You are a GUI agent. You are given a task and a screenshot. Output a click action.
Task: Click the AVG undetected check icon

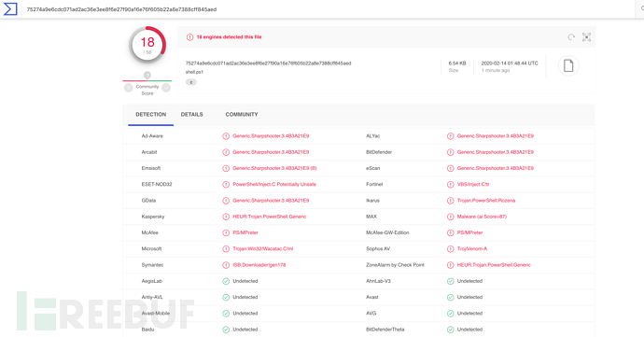tap(450, 313)
